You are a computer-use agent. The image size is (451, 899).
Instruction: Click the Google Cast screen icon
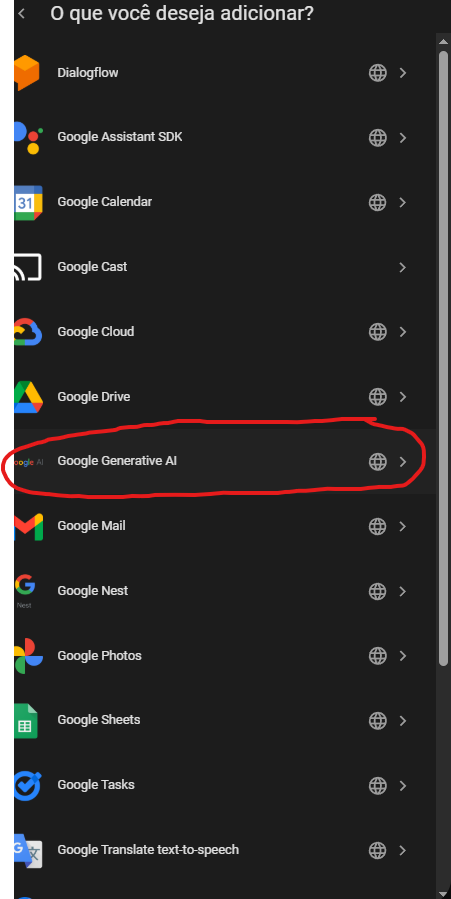(x=28, y=267)
